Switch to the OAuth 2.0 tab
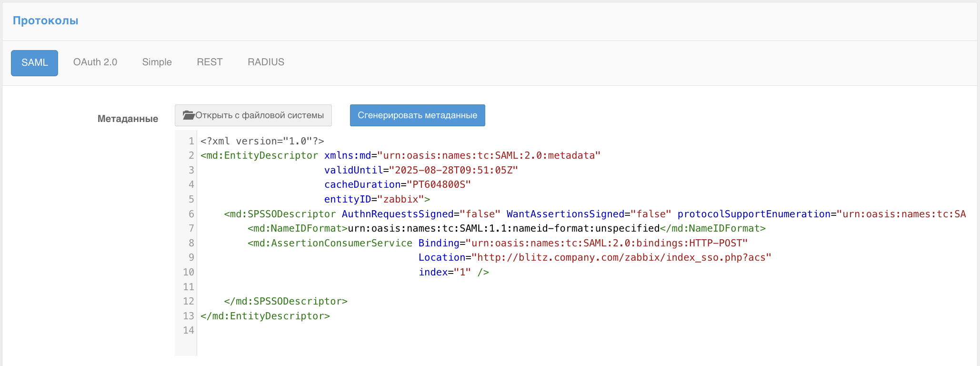The image size is (980, 366). point(95,62)
